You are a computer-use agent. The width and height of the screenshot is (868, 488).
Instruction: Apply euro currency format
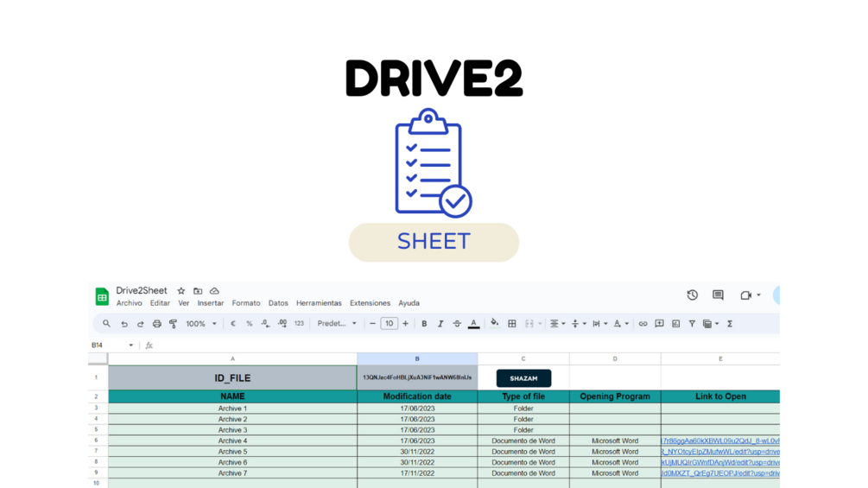pyautogui.click(x=233, y=324)
